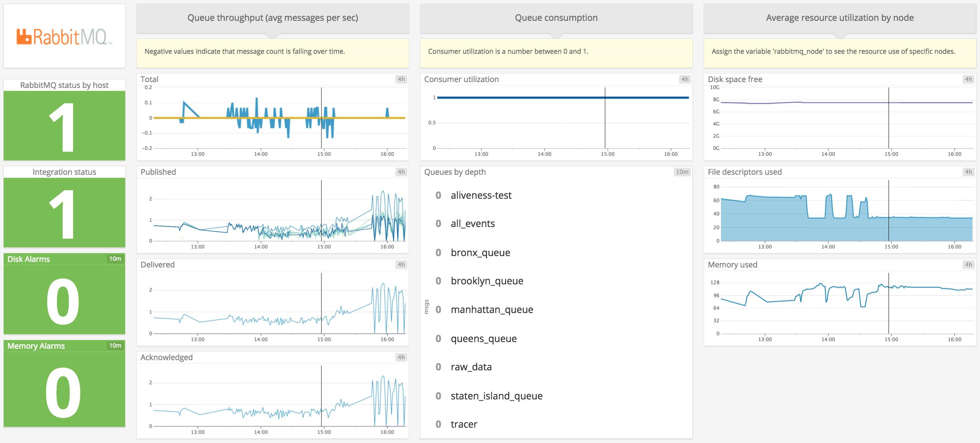Viewport: 980px width, 443px height.
Task: Open the staten_island_queue entry
Action: pos(496,396)
